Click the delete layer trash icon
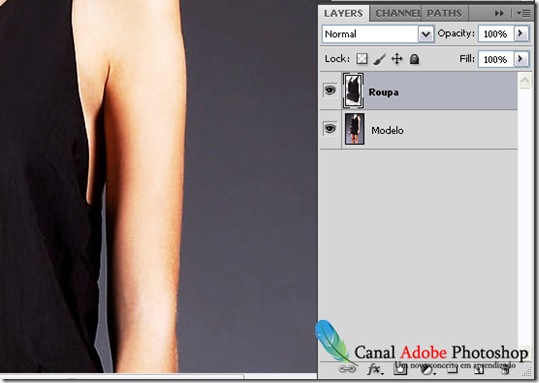Viewport: 539px width, 383px height. tap(505, 370)
